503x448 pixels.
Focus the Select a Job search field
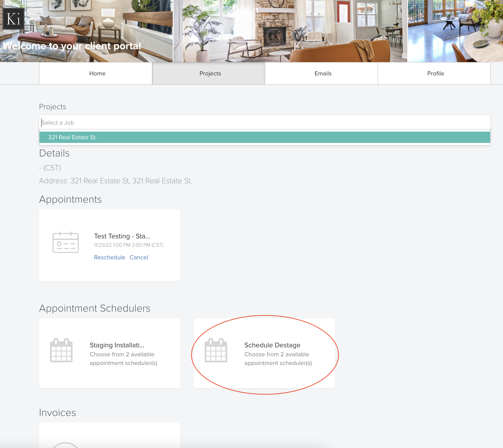(x=265, y=122)
